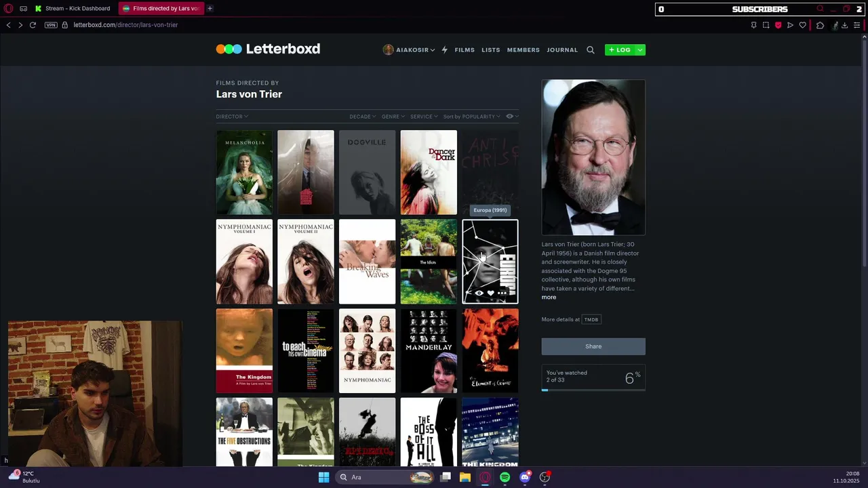Viewport: 868px width, 488px height.
Task: Open Europa poster's three-dots menu
Action: 502,293
